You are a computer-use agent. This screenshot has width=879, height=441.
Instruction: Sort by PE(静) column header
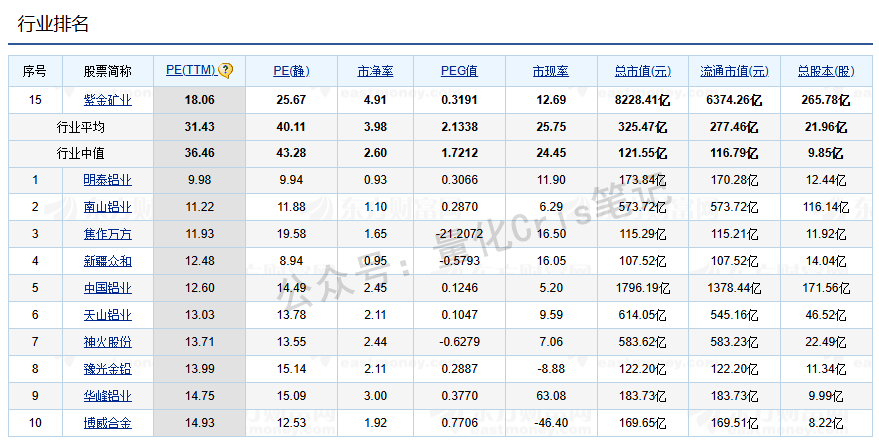click(x=292, y=71)
